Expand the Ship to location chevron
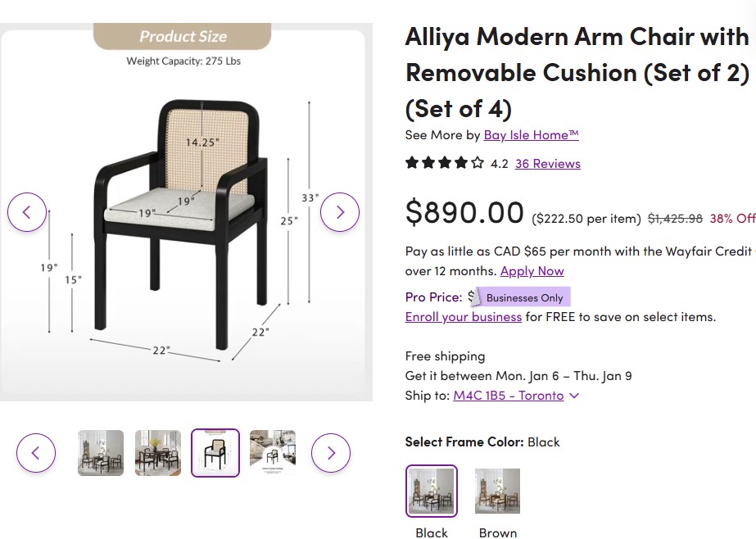 coord(574,396)
